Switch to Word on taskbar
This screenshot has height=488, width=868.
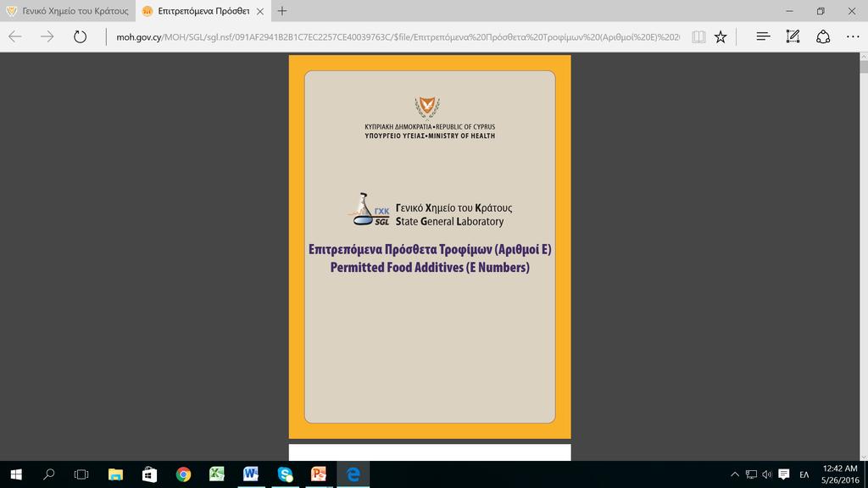(251, 474)
